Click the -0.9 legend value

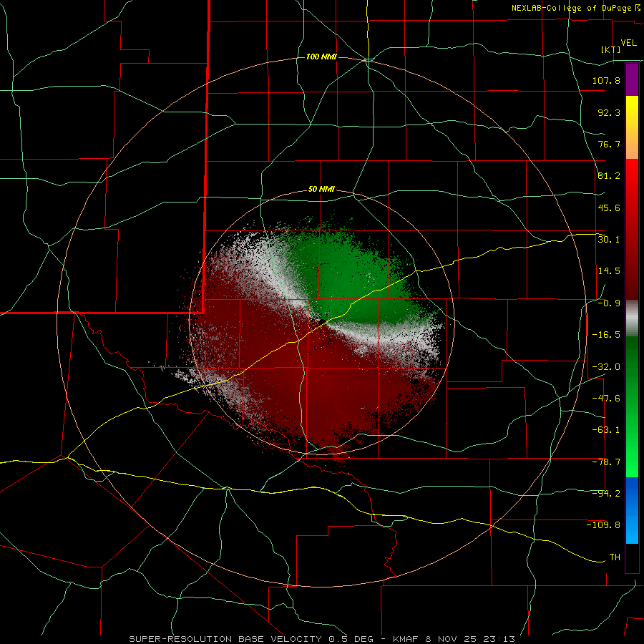pos(609,303)
